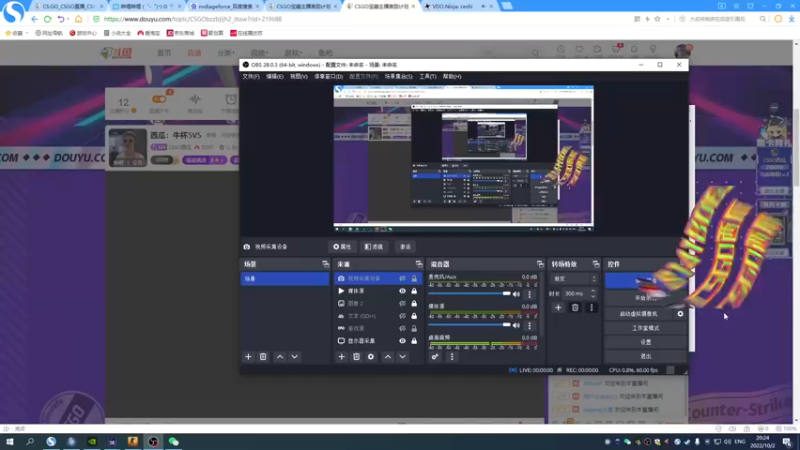Viewport: 800px width, 450px height.
Task: Open source properties gear in 来源 toolbar
Action: [371, 357]
